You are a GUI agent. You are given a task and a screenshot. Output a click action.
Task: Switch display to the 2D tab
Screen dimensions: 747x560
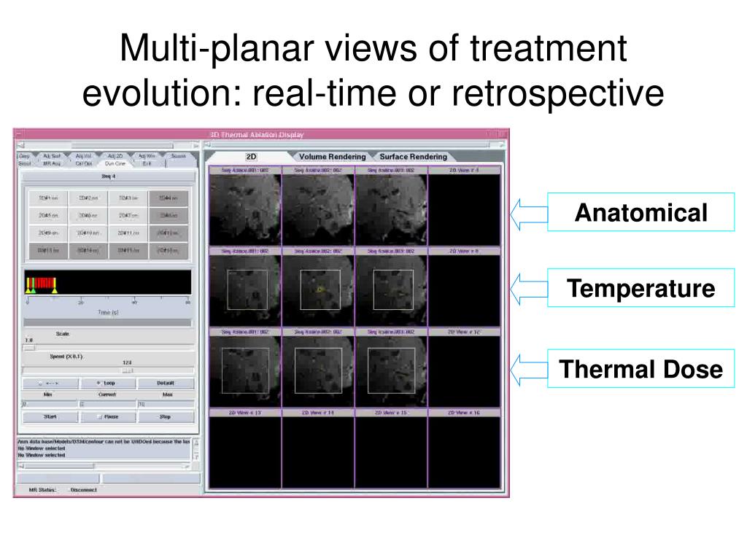(251, 157)
